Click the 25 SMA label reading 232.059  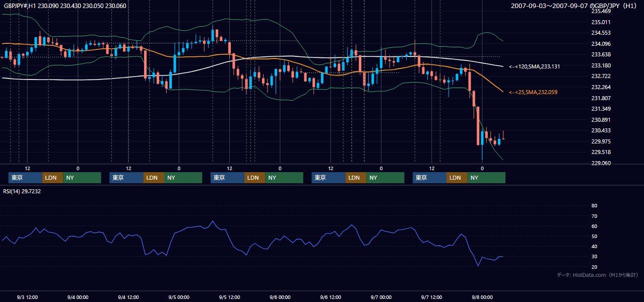[533, 93]
